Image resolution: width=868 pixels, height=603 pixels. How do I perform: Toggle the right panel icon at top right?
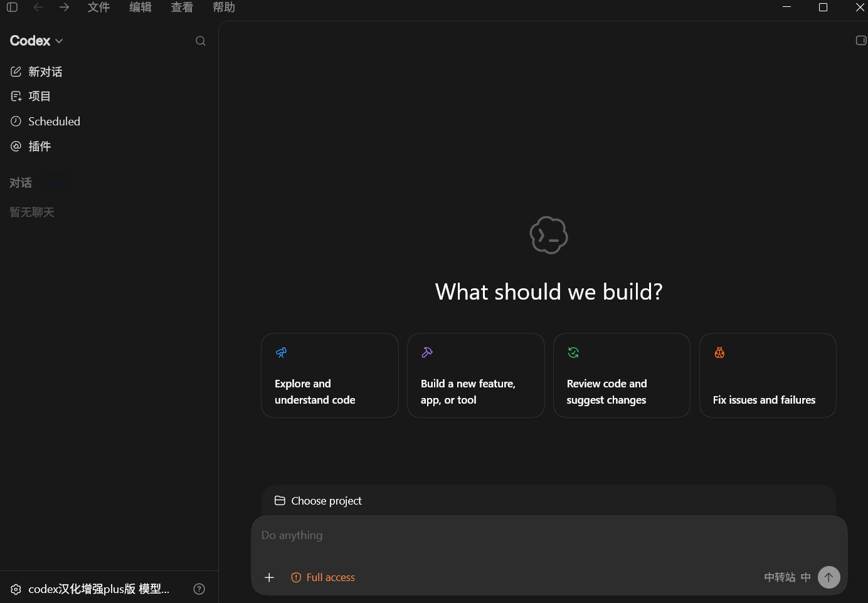(x=861, y=40)
